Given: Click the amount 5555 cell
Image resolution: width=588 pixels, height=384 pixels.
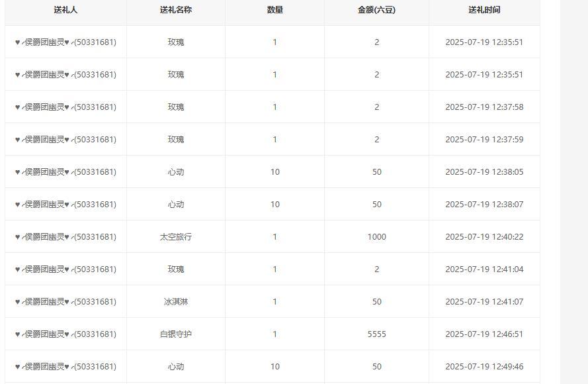Looking at the screenshot, I should [376, 334].
